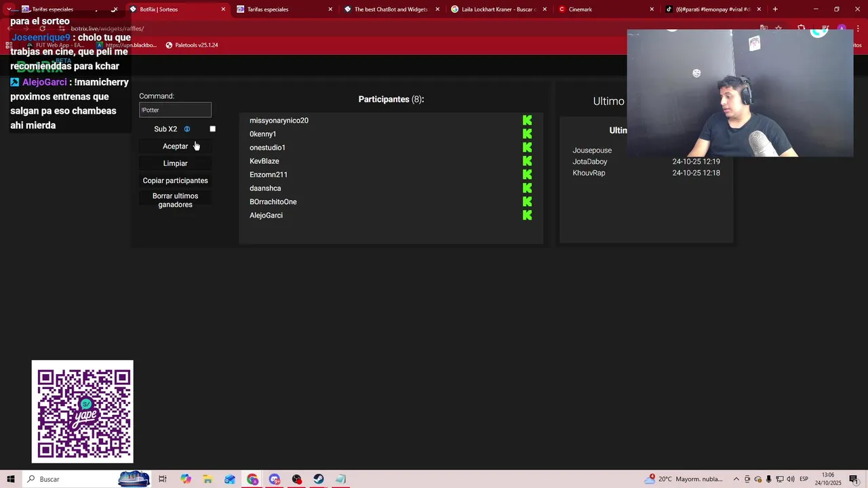Click Copiar participantes button
The height and width of the screenshot is (488, 868).
point(175,180)
